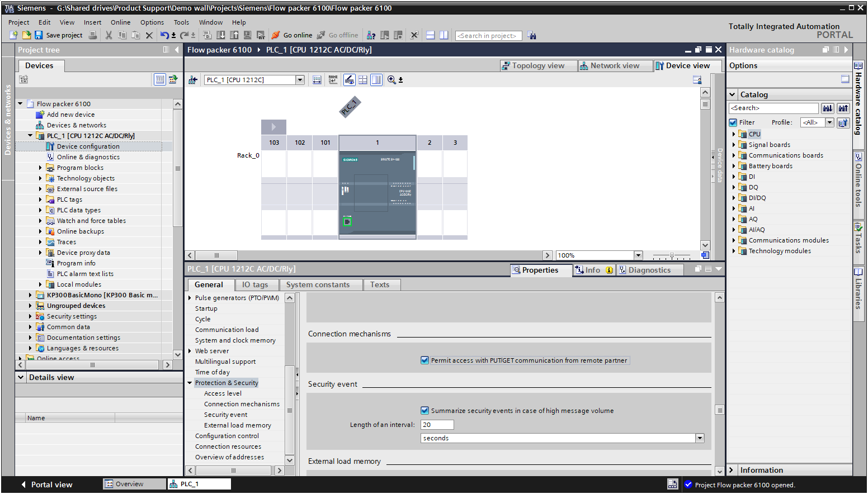The image size is (868, 494).
Task: Expand the Program blocks folder
Action: coord(40,168)
